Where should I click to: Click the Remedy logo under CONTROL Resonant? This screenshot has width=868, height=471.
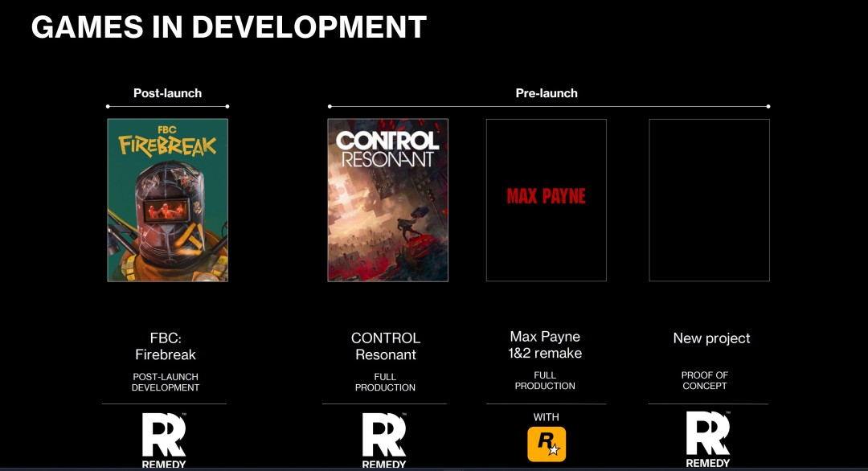click(x=384, y=439)
